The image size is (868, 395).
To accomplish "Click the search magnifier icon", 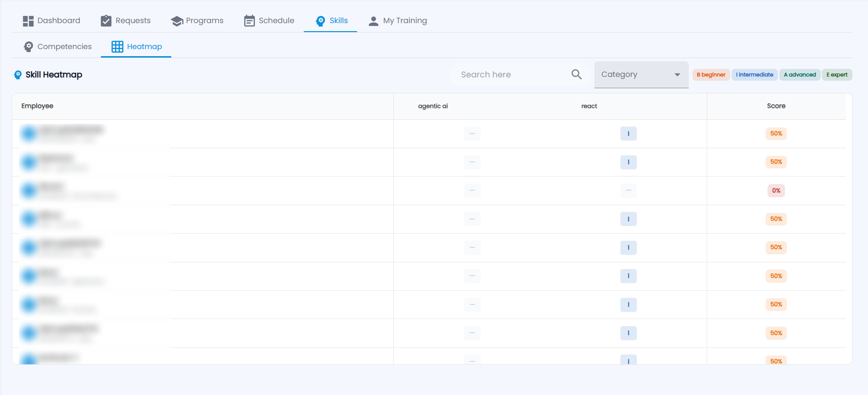I will (x=576, y=74).
